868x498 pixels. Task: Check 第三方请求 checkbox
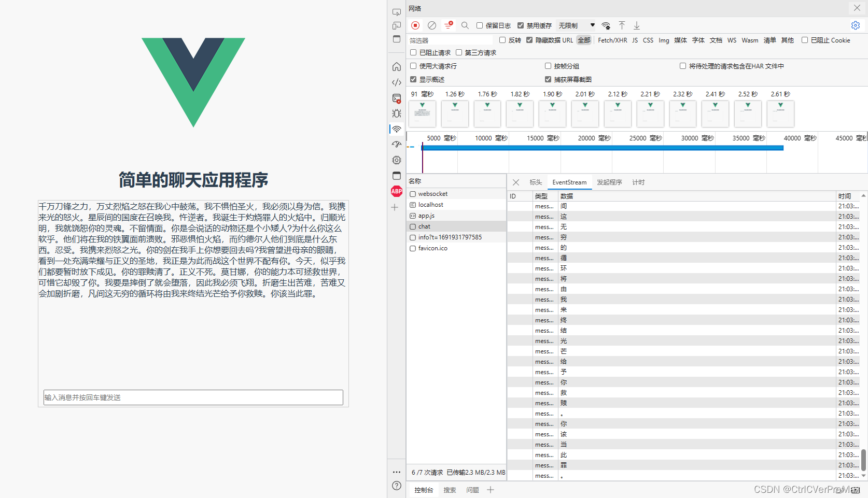[459, 52]
